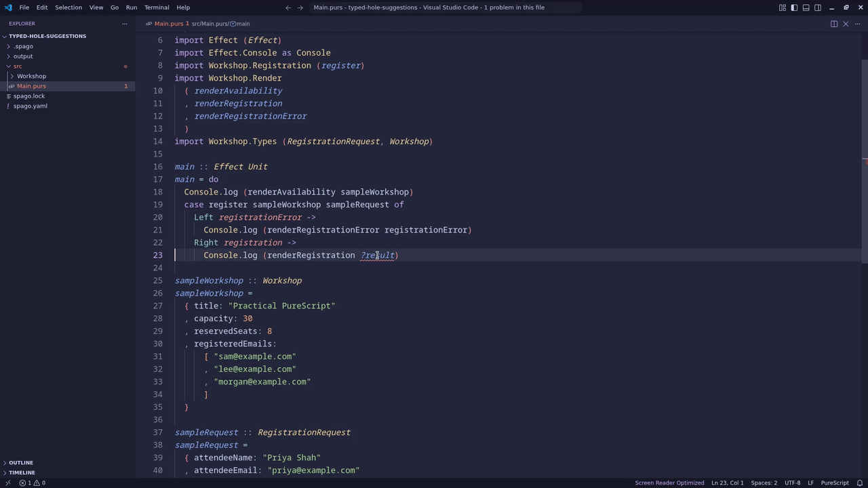The image size is (868, 488).
Task: Open editor More Actions ellipsis
Action: tap(857, 24)
